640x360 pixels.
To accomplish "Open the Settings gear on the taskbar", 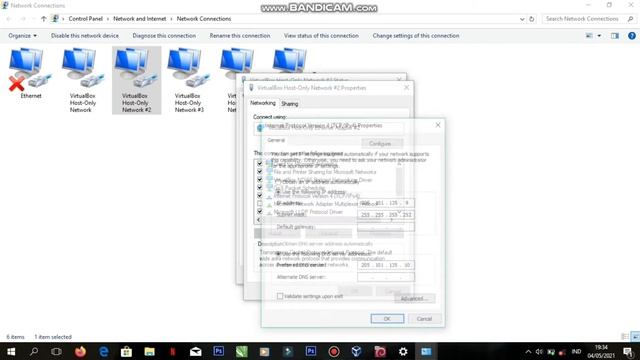I will click(403, 351).
